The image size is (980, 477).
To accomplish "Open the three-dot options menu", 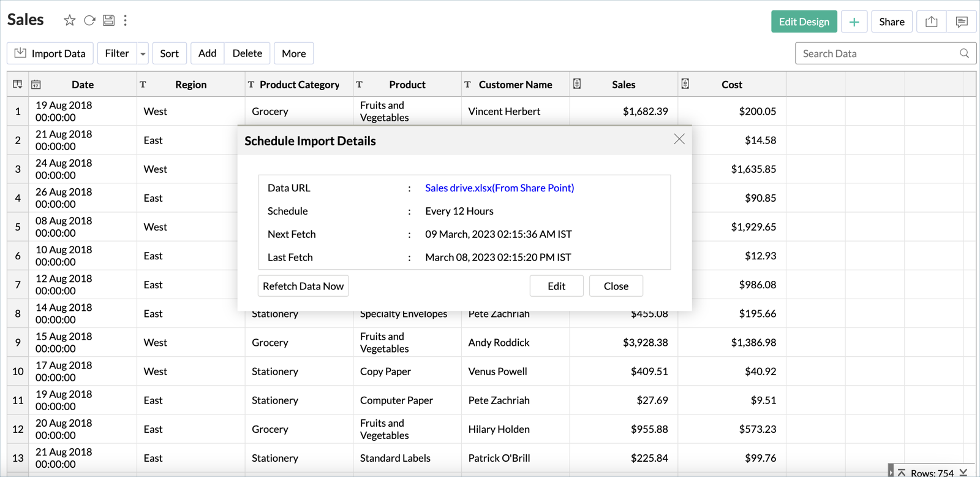I will 126,20.
